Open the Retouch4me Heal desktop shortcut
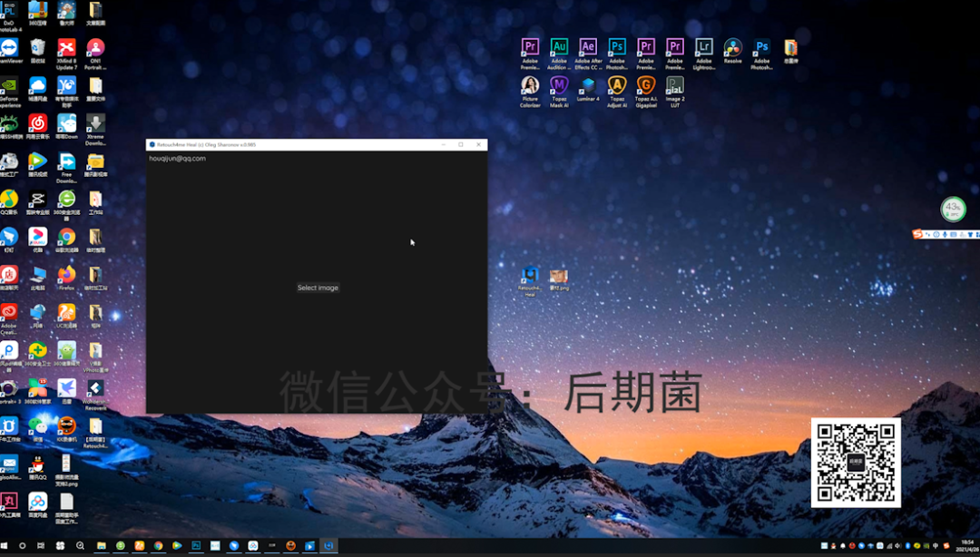The image size is (980, 557). (x=530, y=276)
